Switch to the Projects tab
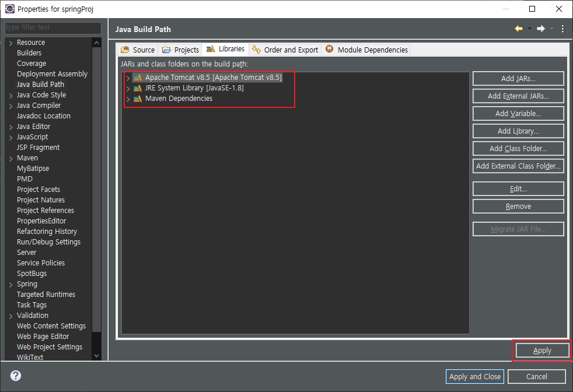The width and height of the screenshot is (573, 392). pos(180,50)
